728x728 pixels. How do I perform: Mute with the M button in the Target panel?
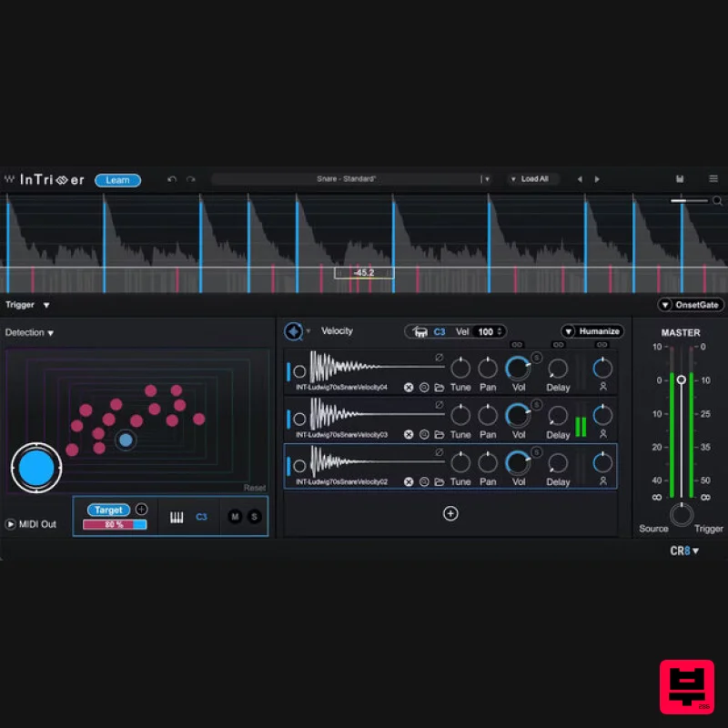235,516
